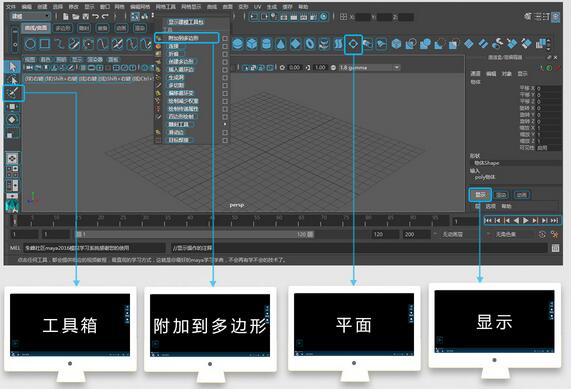Open option box for 折痕
The height and width of the screenshot is (389, 571).
click(x=225, y=54)
